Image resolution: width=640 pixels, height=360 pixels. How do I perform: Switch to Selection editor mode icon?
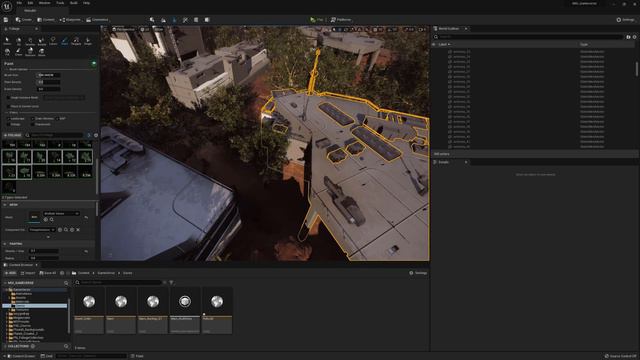pyautogui.click(x=152, y=20)
